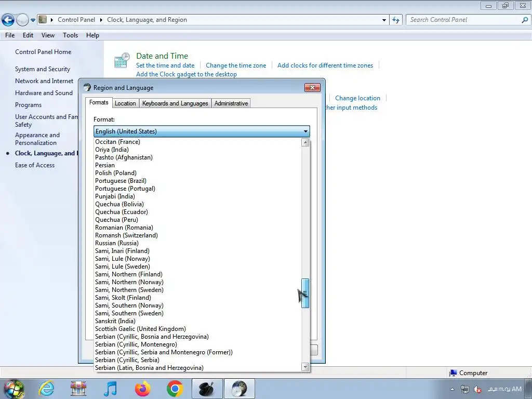Click the list scrollbar up arrow

[x=305, y=142]
